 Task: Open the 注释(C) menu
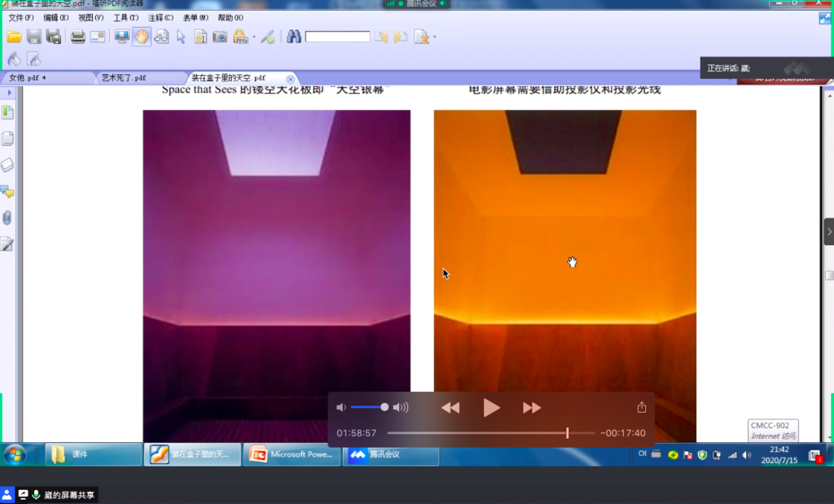tap(160, 18)
